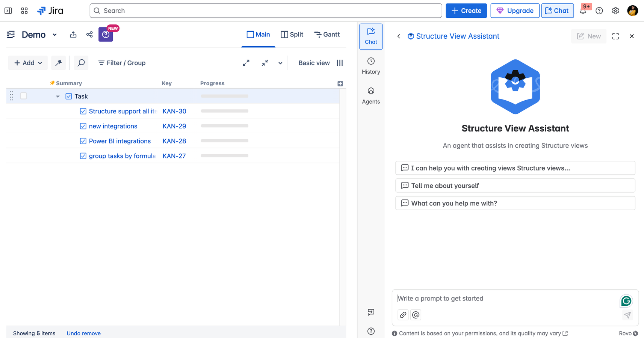644x338 pixels.
Task: Open the Demo structure dropdown chevron
Action: click(54, 35)
